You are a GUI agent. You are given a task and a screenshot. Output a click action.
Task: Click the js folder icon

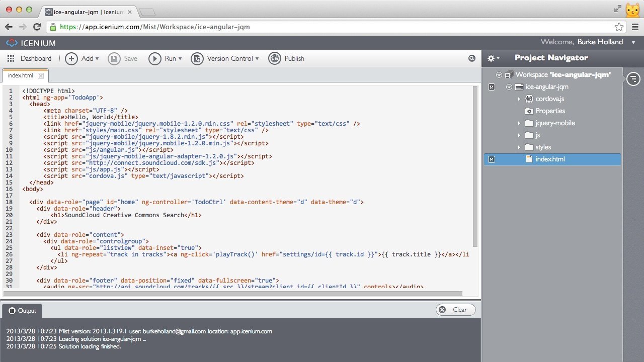click(x=529, y=135)
